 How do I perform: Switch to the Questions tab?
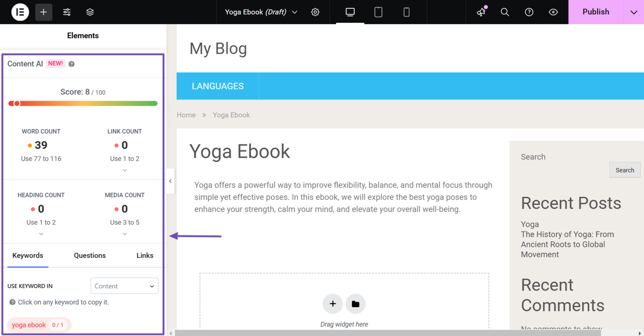[x=90, y=256]
